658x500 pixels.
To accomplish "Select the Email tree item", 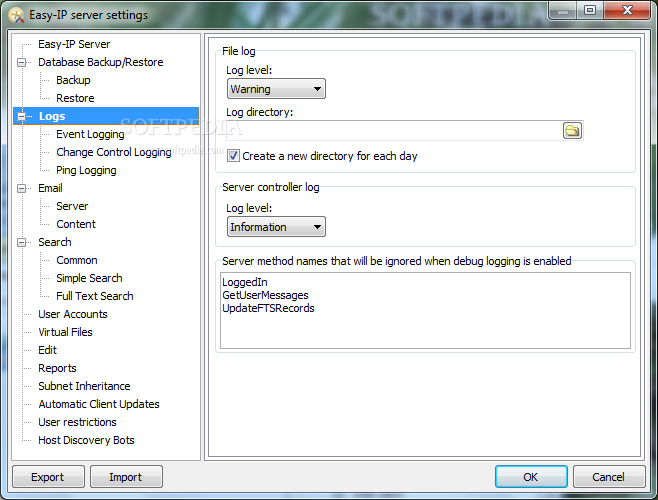I will pos(50,188).
